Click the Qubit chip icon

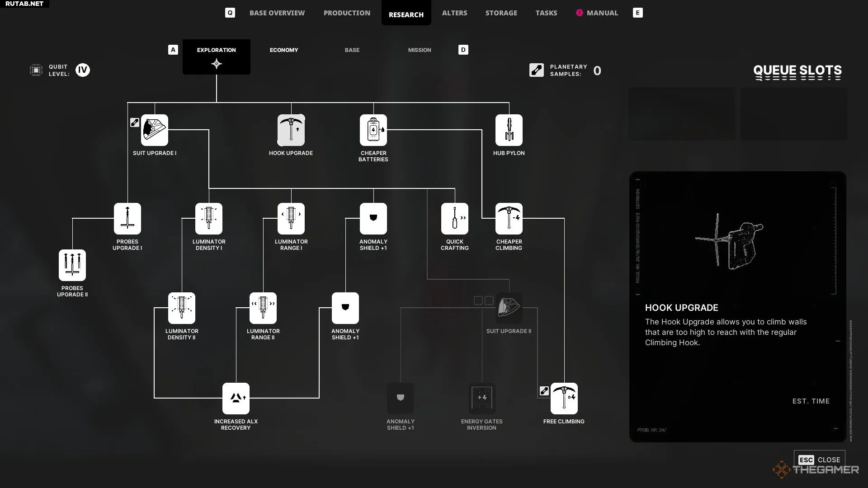(36, 70)
